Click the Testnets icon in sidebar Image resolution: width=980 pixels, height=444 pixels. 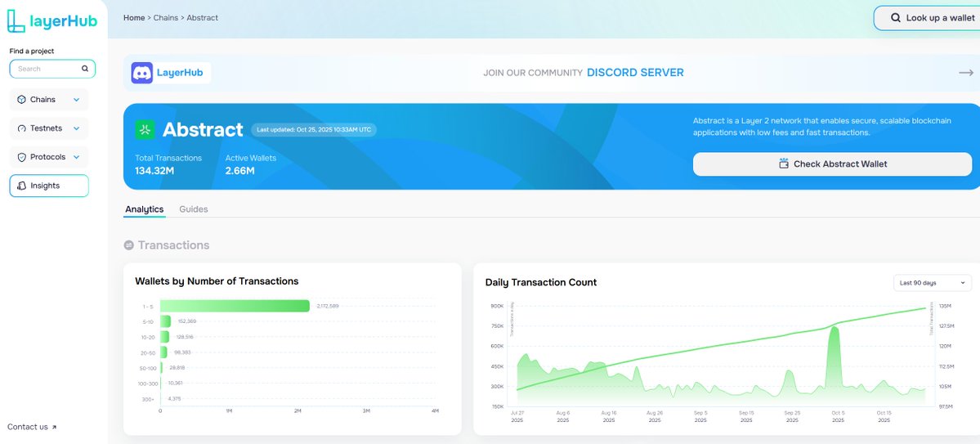tap(21, 128)
